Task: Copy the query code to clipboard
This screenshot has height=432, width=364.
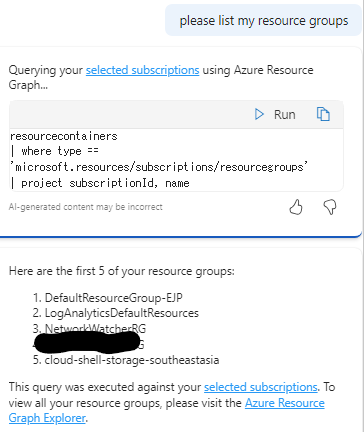Action: [x=323, y=114]
